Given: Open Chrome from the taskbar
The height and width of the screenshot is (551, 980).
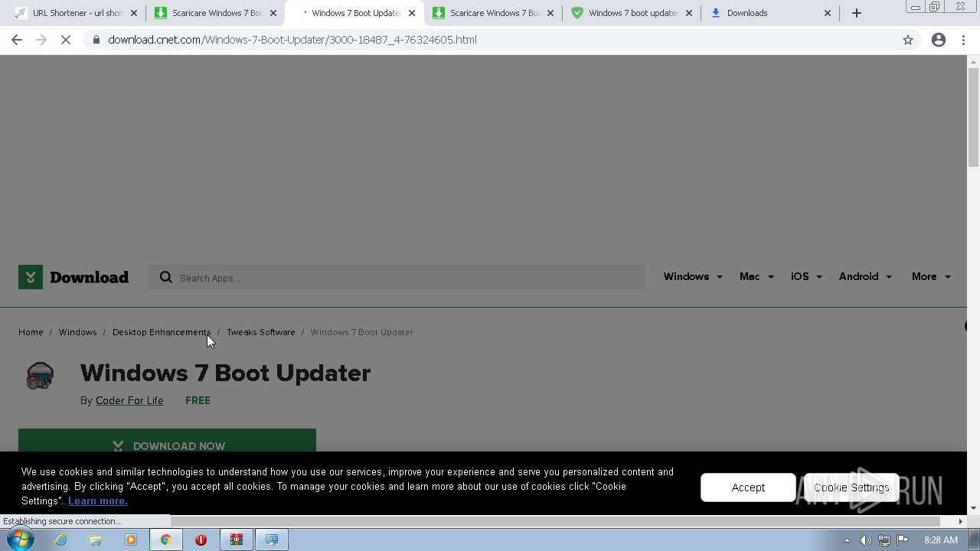Looking at the screenshot, I should tap(165, 540).
